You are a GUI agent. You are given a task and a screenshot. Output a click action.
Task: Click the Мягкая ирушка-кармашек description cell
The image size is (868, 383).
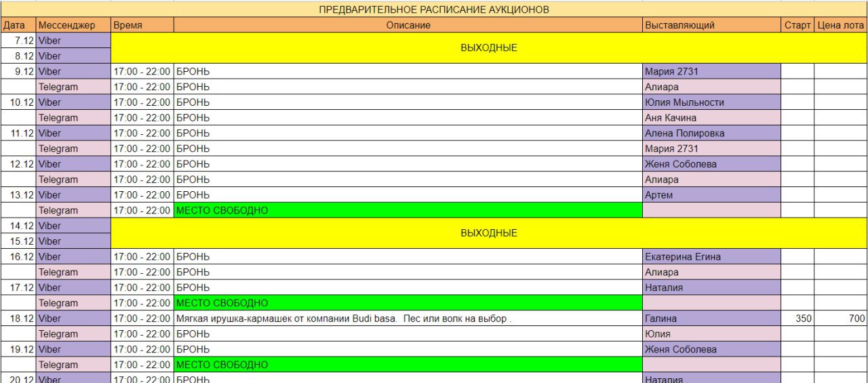tap(408, 319)
